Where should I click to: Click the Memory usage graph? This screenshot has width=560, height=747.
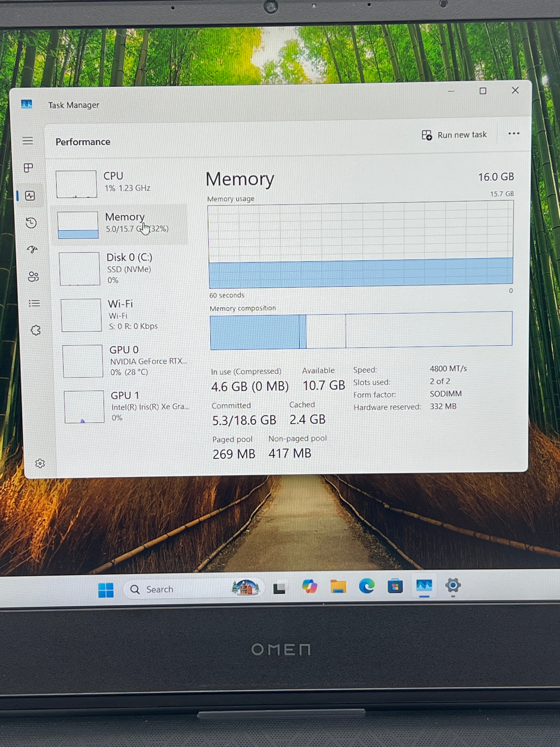(361, 244)
